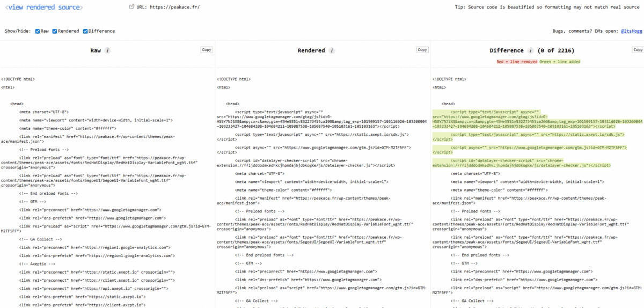
Task: Click region1.google-analytics.com preconnect line in Raw
Action: [95, 247]
